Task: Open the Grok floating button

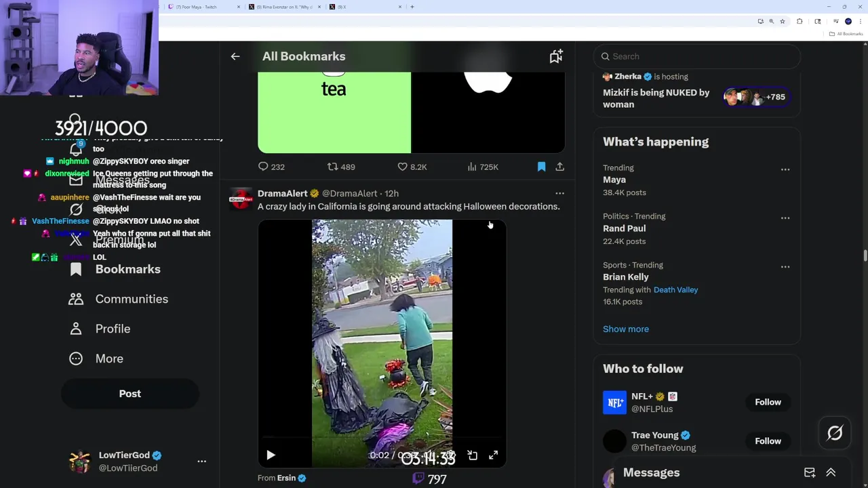Action: coord(834,433)
